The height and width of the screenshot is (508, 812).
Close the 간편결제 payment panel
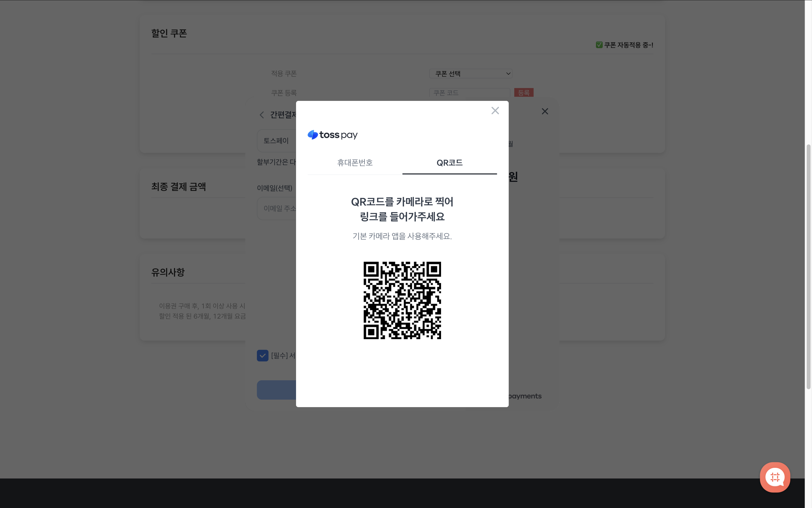pyautogui.click(x=544, y=111)
